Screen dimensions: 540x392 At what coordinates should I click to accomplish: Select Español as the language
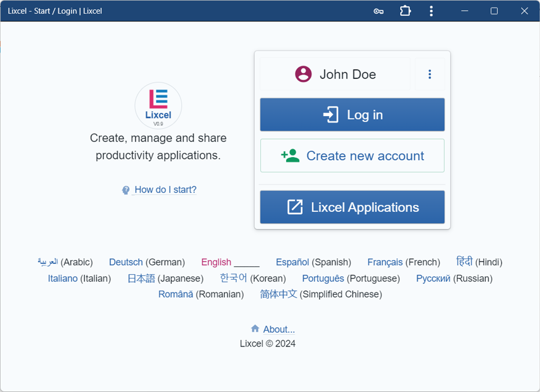click(x=292, y=262)
